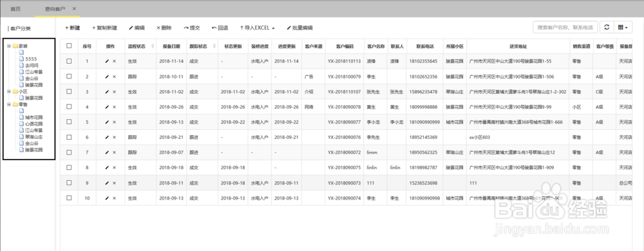Click the edit pencil icon in row 5

pyautogui.click(x=107, y=122)
